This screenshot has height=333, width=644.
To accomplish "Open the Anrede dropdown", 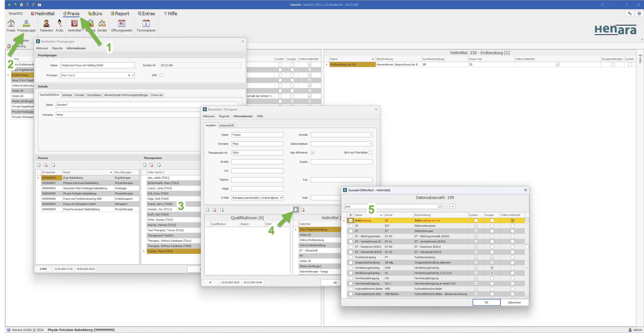I will [370, 135].
